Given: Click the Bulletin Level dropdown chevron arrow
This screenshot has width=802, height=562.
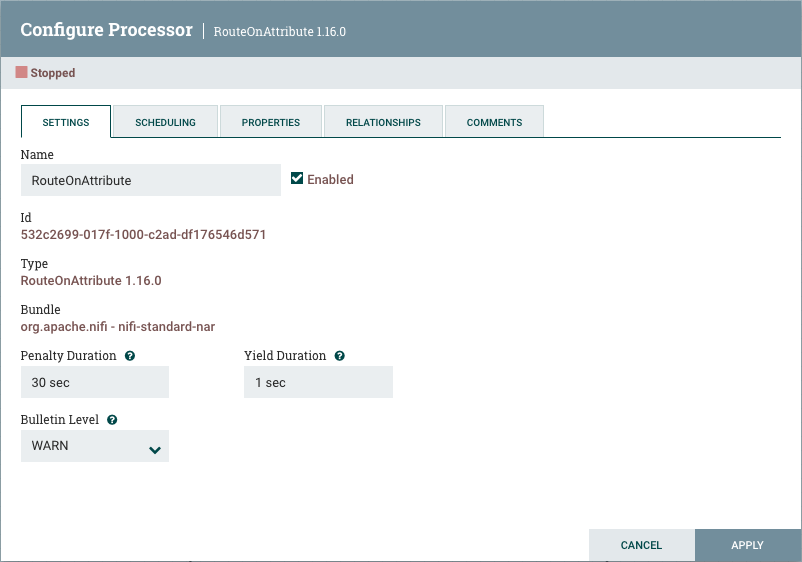Looking at the screenshot, I should pyautogui.click(x=154, y=450).
